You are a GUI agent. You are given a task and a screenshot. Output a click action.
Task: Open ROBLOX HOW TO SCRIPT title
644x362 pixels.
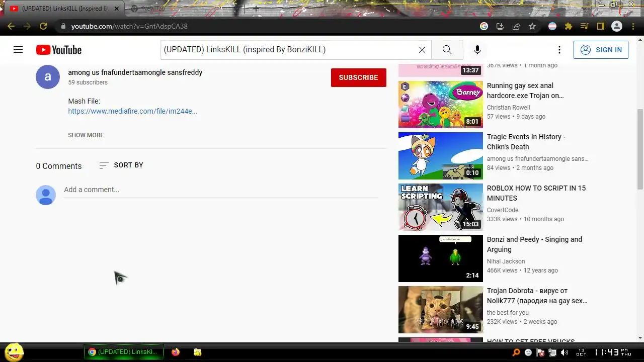[x=536, y=193]
